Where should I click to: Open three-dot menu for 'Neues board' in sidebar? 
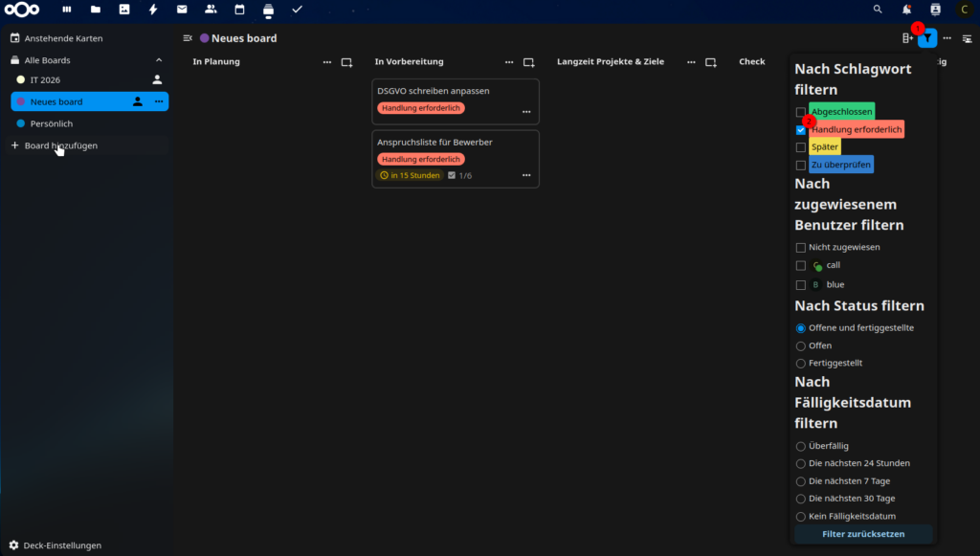click(x=159, y=101)
